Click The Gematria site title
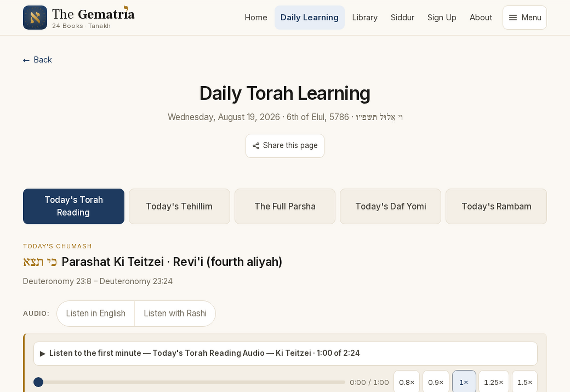The height and width of the screenshot is (392, 570). point(93,14)
